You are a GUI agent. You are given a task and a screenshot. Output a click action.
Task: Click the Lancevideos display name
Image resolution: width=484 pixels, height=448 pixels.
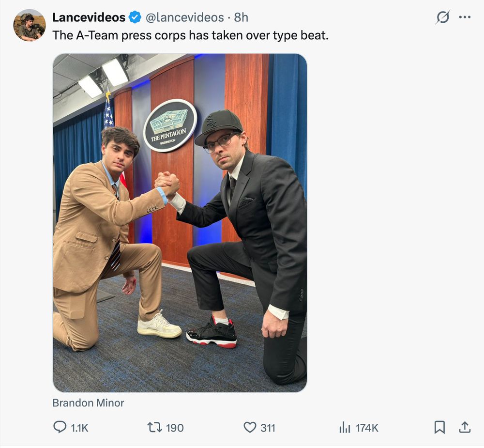pyautogui.click(x=89, y=17)
